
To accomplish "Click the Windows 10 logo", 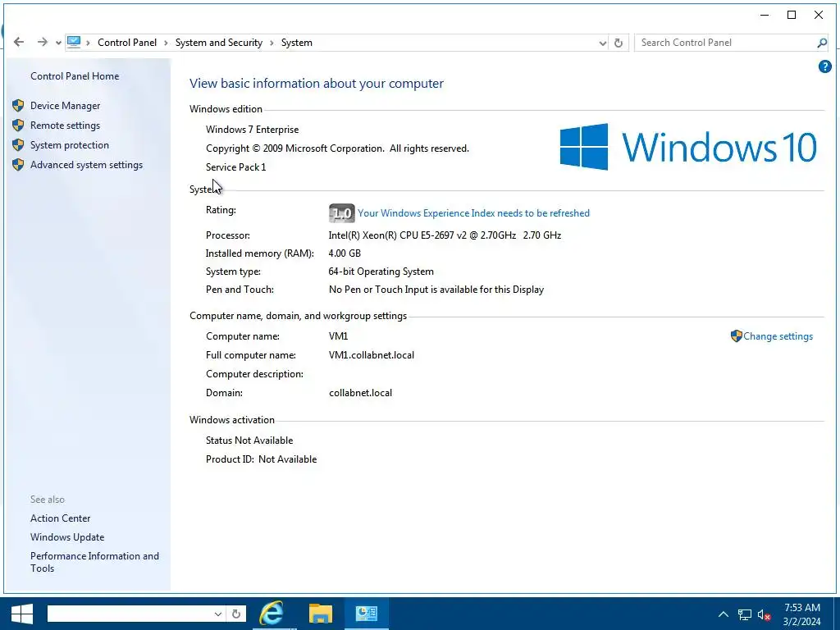I will coord(688,147).
